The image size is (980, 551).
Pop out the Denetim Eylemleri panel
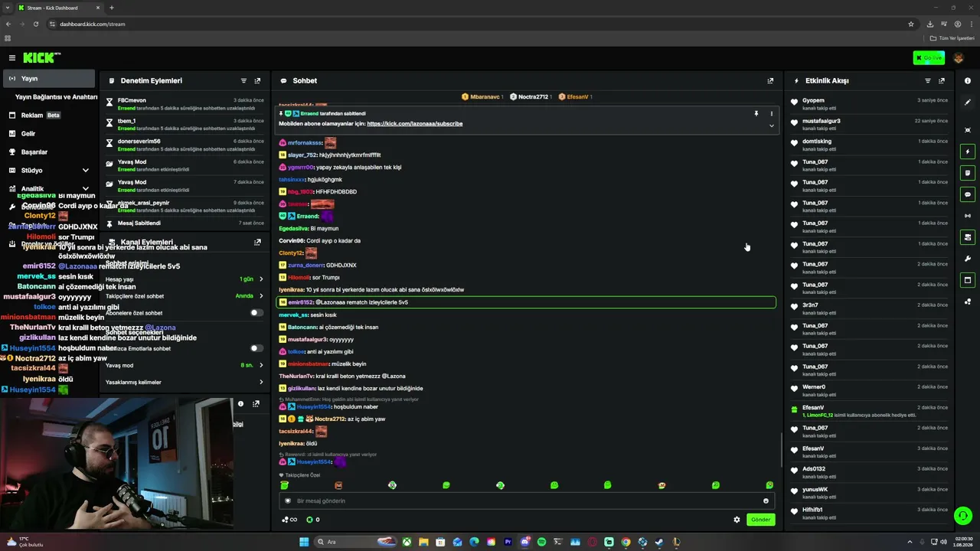(x=257, y=80)
